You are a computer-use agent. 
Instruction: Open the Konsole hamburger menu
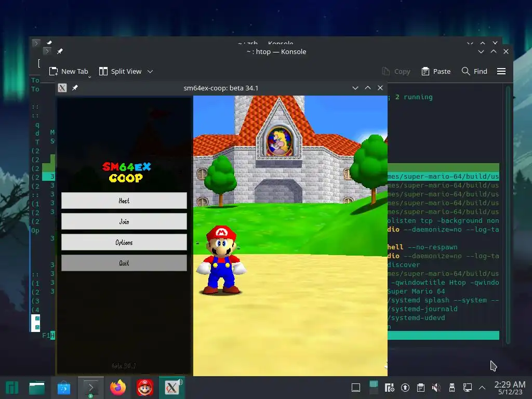pyautogui.click(x=501, y=71)
